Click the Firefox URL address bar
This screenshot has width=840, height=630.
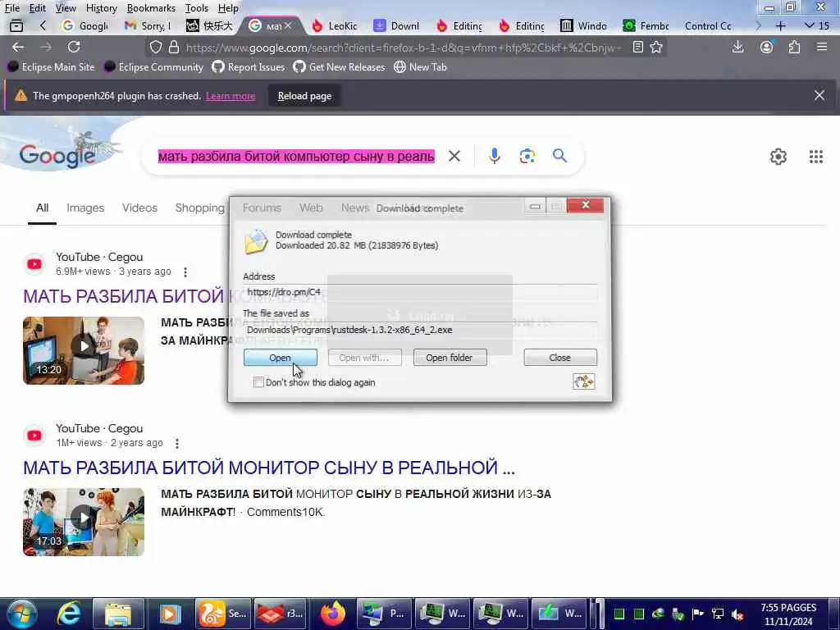click(404, 47)
